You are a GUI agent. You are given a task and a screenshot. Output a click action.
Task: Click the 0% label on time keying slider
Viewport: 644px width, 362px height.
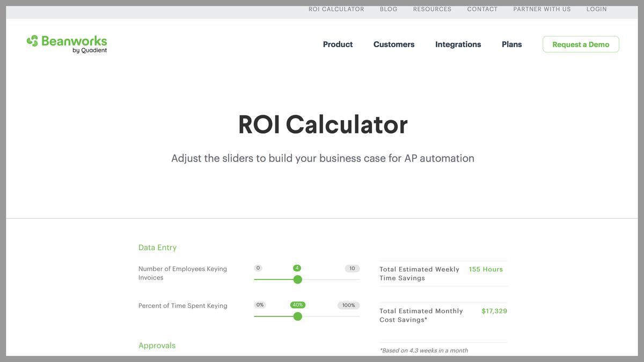tap(260, 305)
